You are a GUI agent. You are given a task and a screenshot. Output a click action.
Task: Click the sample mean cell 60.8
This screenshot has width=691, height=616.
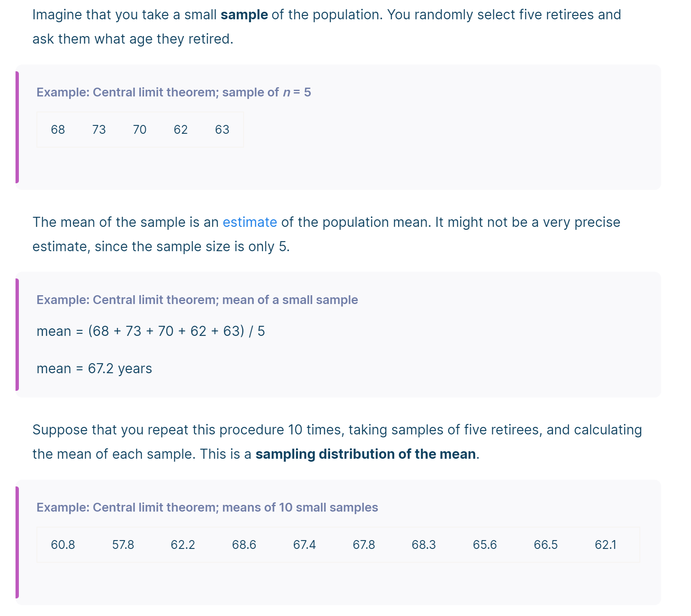63,545
